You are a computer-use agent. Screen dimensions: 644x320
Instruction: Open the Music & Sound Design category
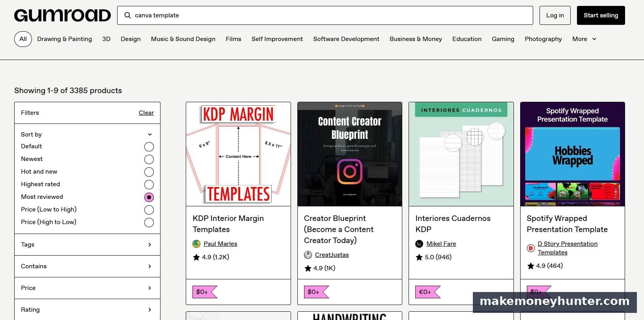tap(183, 39)
